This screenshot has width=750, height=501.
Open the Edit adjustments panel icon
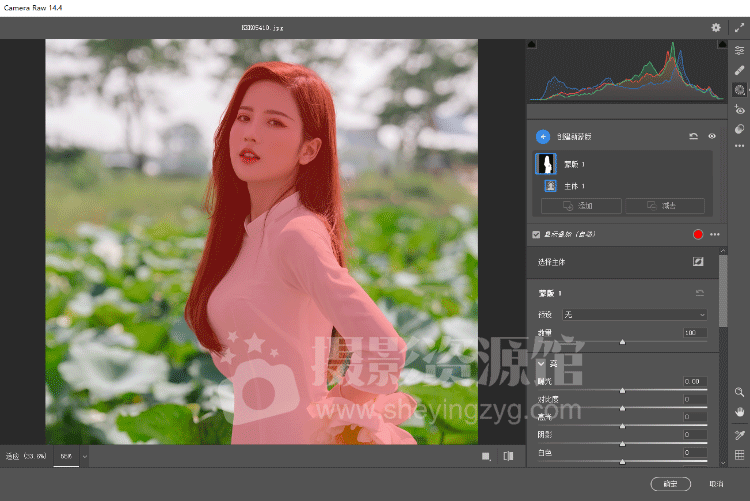739,50
